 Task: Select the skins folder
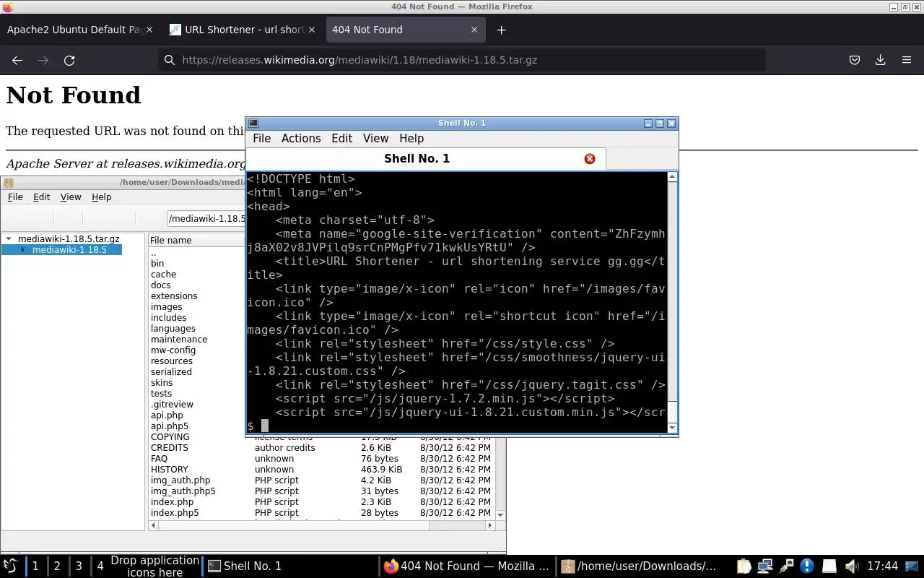162,383
